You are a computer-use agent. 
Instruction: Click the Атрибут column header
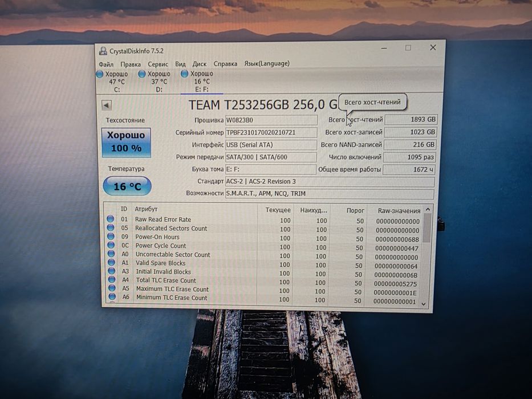pos(146,209)
